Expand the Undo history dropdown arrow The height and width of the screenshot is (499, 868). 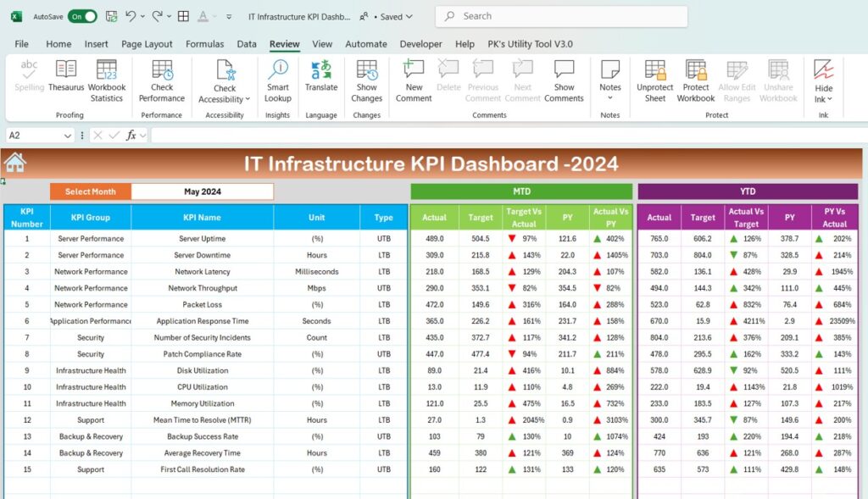[142, 17]
